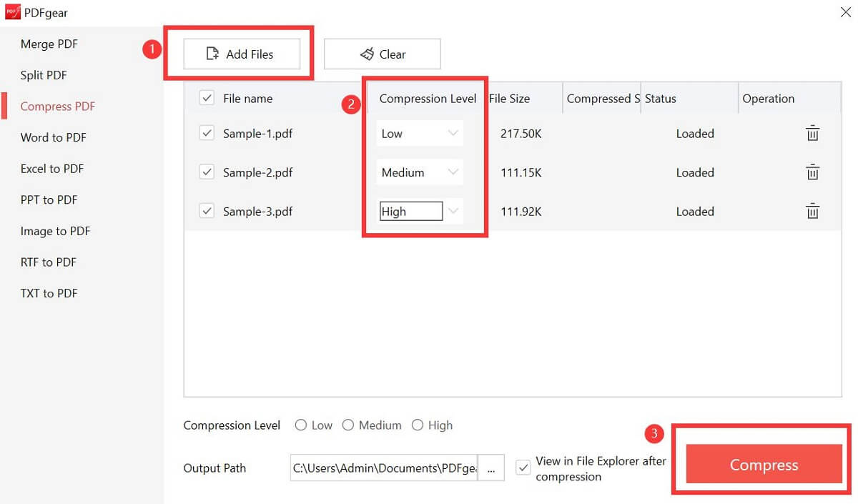The image size is (858, 504).
Task: Uncheck the Sample-1.pdf checkbox
Action: (207, 134)
